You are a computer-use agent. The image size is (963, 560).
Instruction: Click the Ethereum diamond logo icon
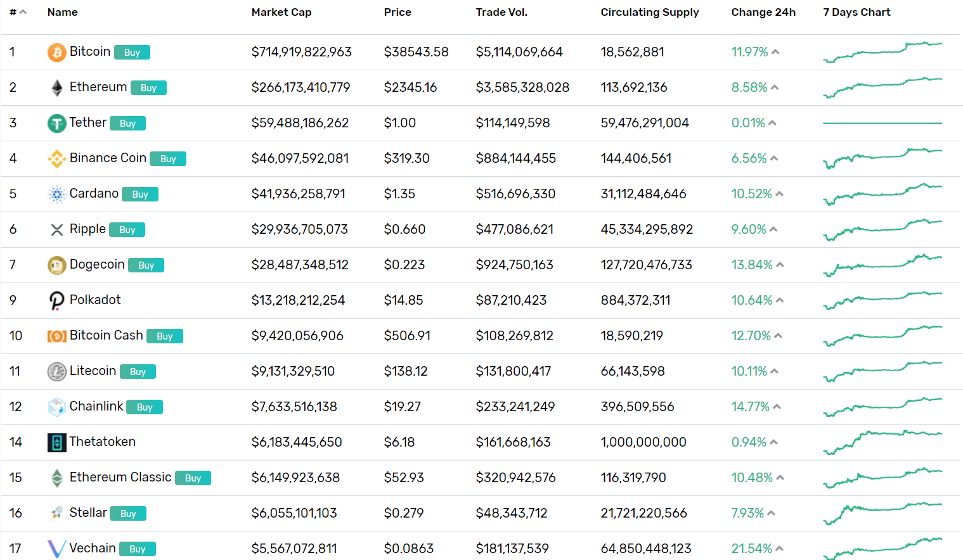point(57,87)
